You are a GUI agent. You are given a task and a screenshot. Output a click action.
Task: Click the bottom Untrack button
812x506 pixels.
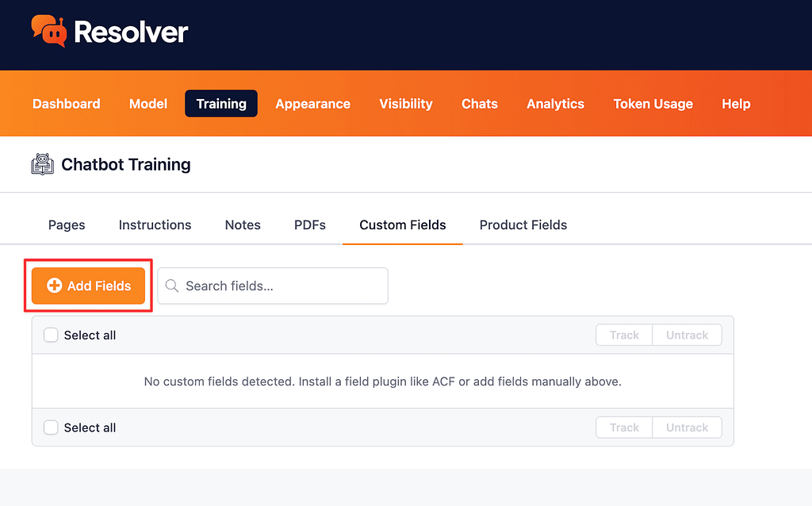688,427
